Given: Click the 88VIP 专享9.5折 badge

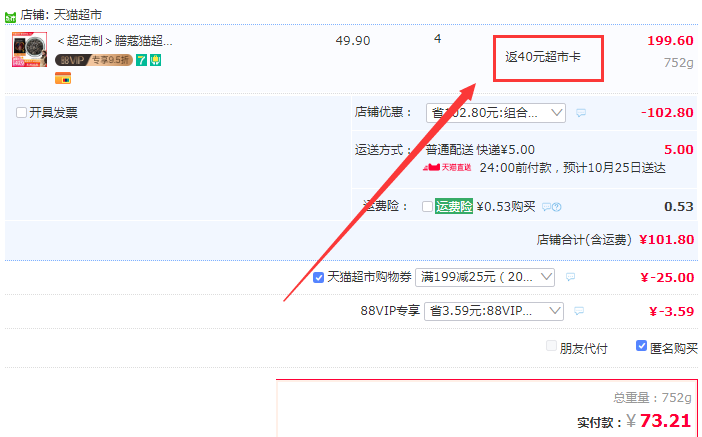Looking at the screenshot, I should pos(94,60).
